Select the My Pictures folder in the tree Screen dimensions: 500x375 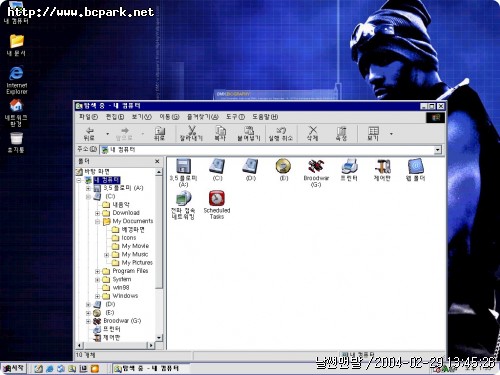[137, 263]
